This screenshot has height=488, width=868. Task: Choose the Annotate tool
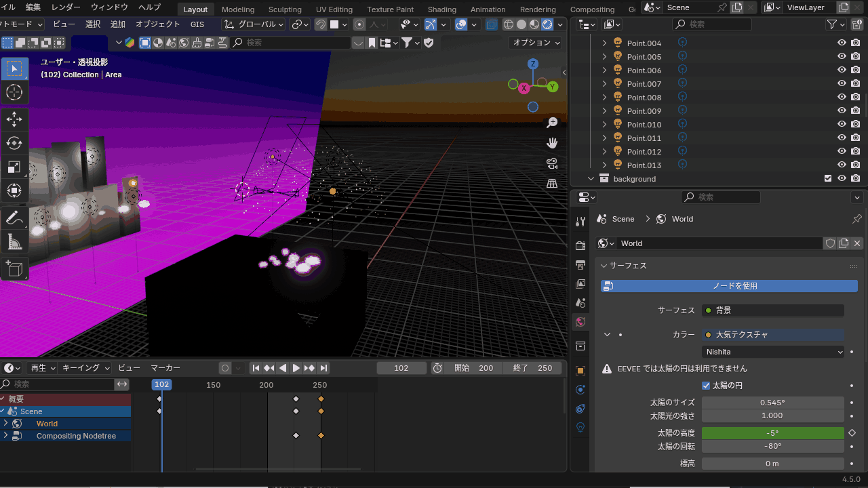pos(14,218)
